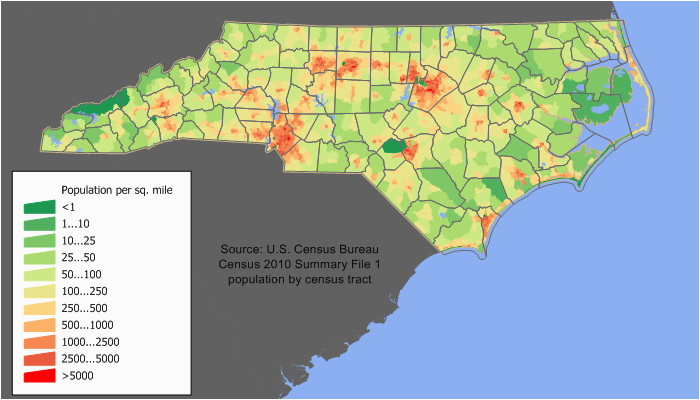Select the '250...500' legend color swatch

coord(40,309)
